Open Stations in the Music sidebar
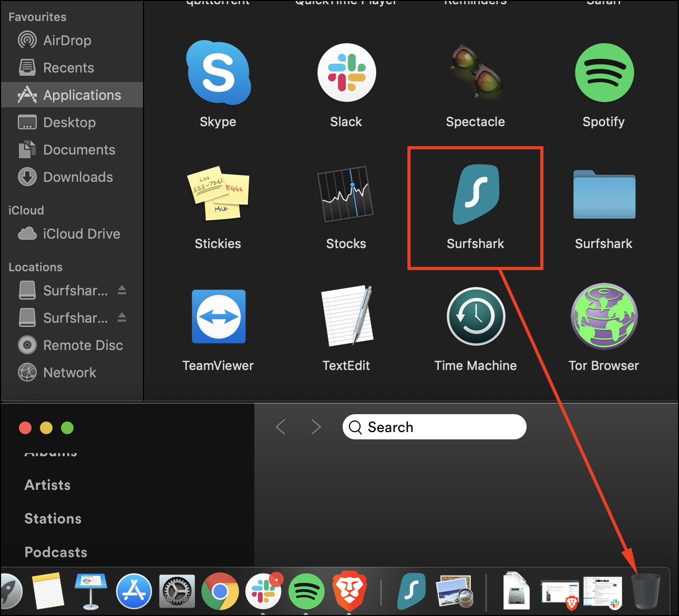This screenshot has height=616, width=679. 53,518
